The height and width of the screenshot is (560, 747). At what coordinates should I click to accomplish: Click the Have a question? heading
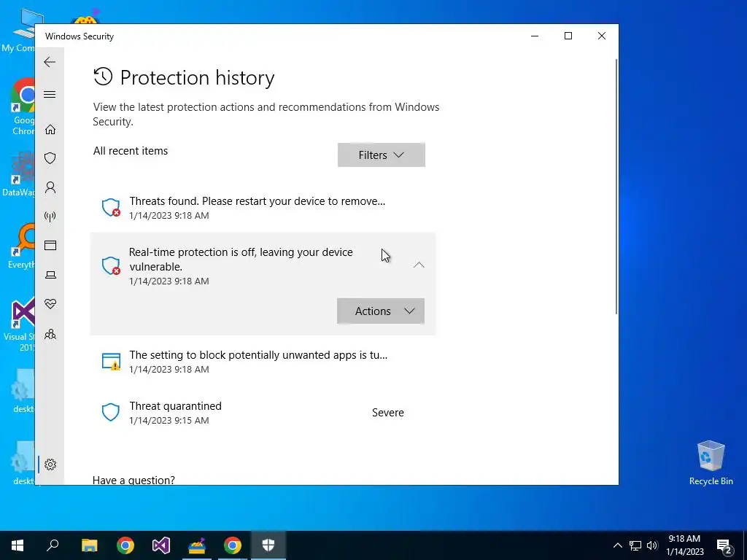click(x=134, y=480)
